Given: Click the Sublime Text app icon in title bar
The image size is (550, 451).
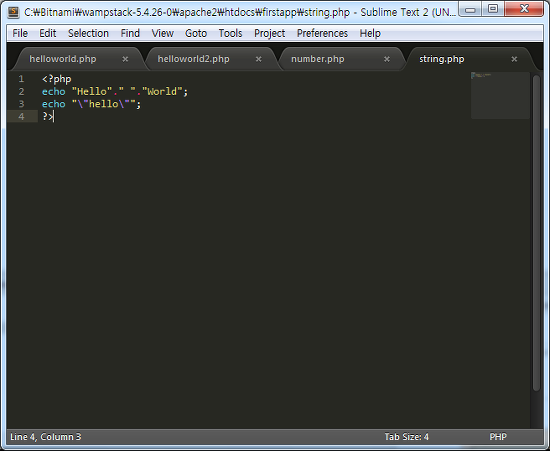Looking at the screenshot, I should (x=13, y=12).
